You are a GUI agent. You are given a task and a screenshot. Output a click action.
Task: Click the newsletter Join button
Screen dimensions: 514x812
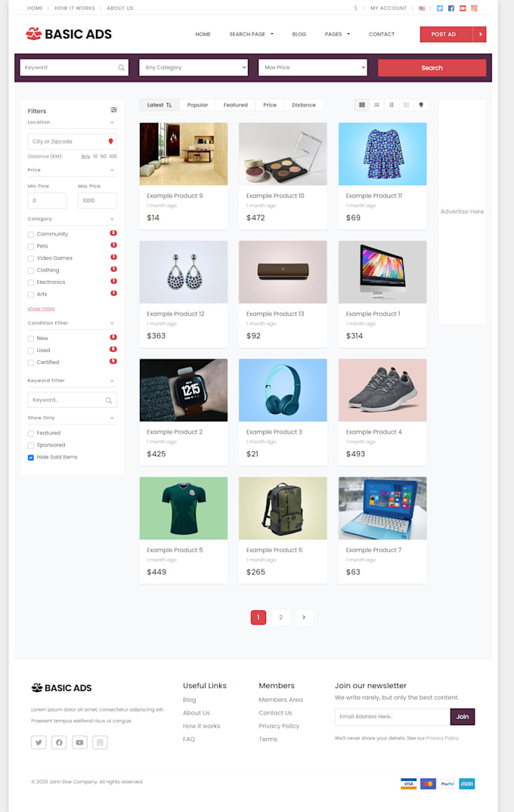pos(462,717)
